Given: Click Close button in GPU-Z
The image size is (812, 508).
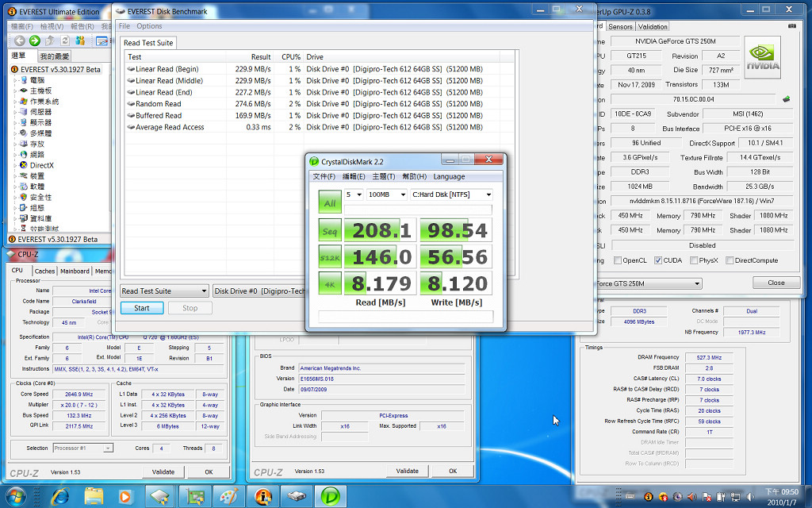Looking at the screenshot, I should [776, 283].
